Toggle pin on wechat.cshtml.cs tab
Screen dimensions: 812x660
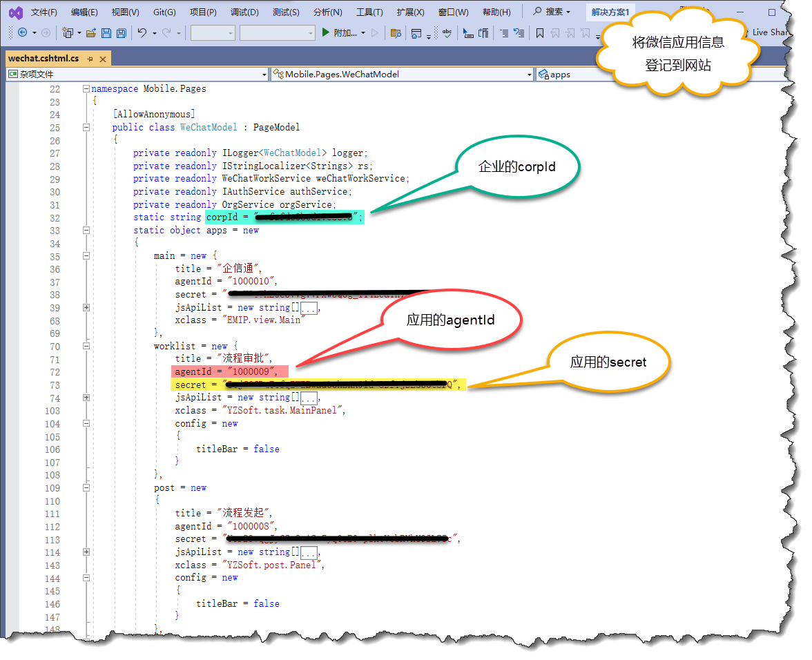point(90,59)
